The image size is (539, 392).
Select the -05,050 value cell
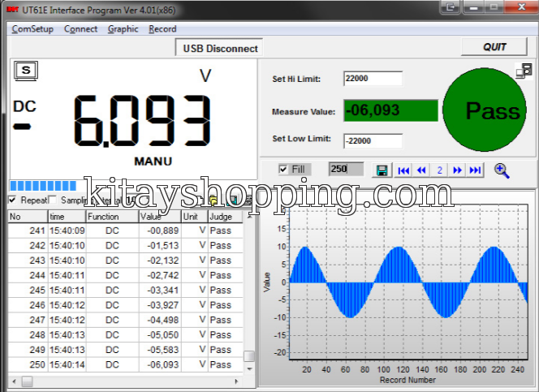click(x=160, y=335)
